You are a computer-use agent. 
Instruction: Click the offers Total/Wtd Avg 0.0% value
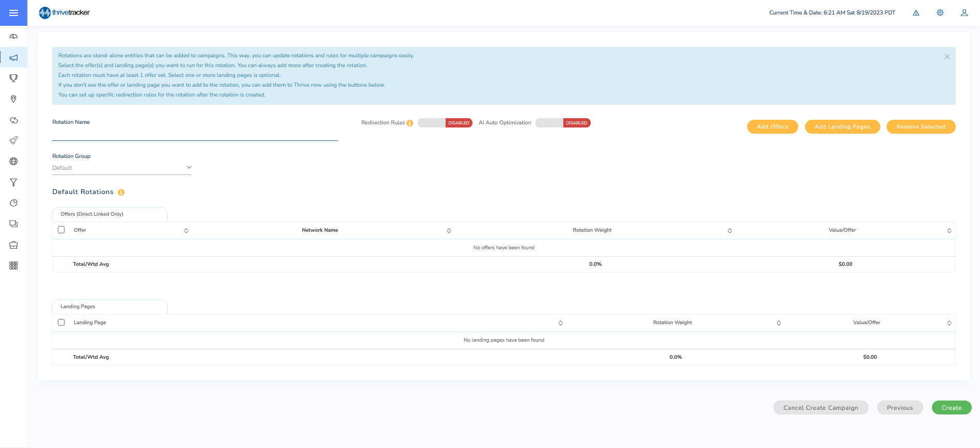click(595, 264)
